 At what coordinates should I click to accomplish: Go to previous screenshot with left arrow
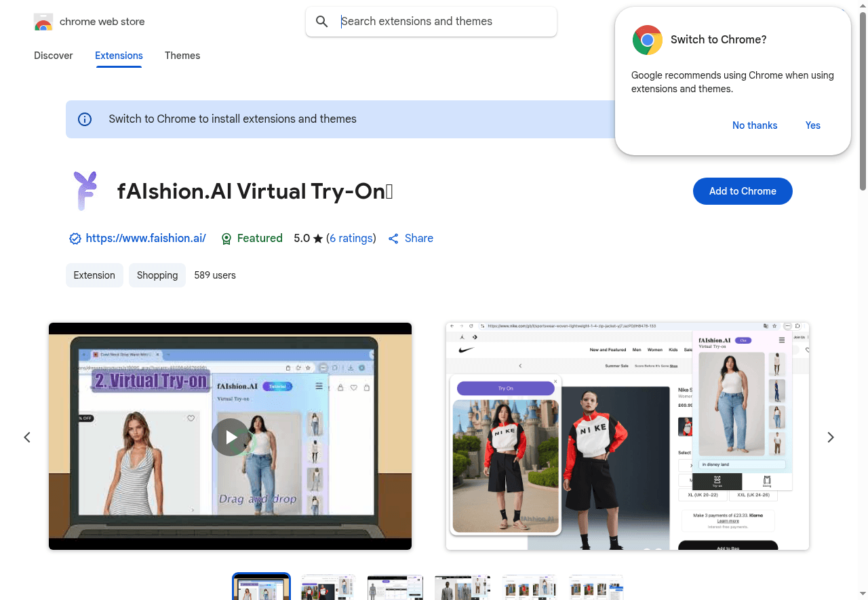click(27, 437)
